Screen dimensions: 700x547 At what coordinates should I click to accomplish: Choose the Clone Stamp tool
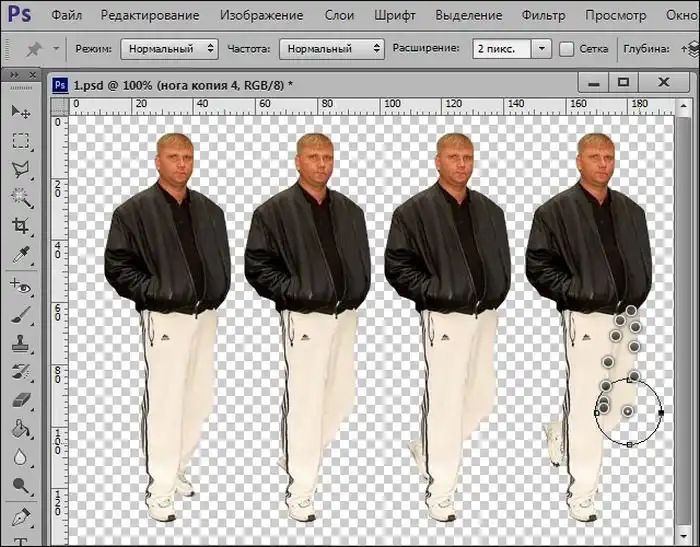click(x=20, y=344)
